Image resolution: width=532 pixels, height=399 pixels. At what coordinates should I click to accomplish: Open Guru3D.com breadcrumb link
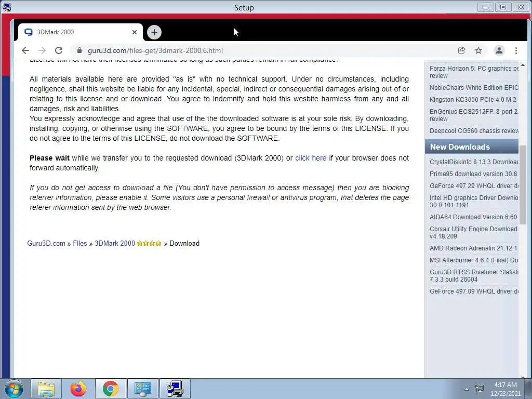tap(46, 243)
